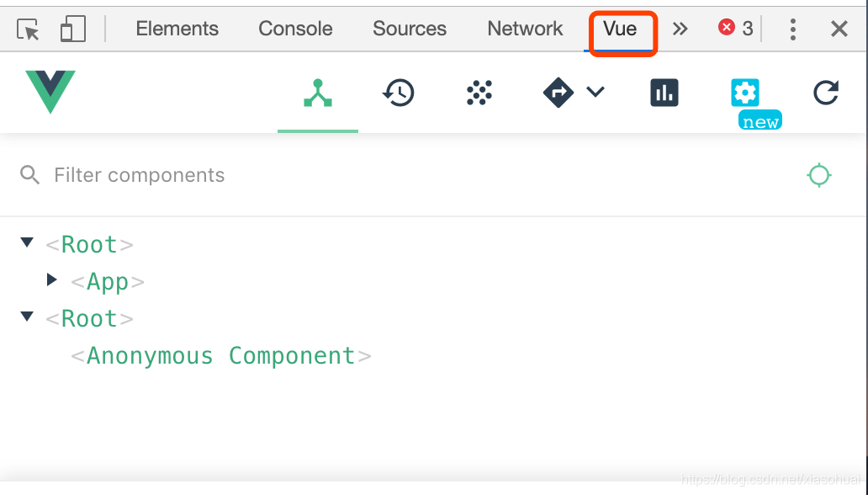This screenshot has width=868, height=495.
Task: Open the Components tree view in Vue devtools
Action: [317, 93]
